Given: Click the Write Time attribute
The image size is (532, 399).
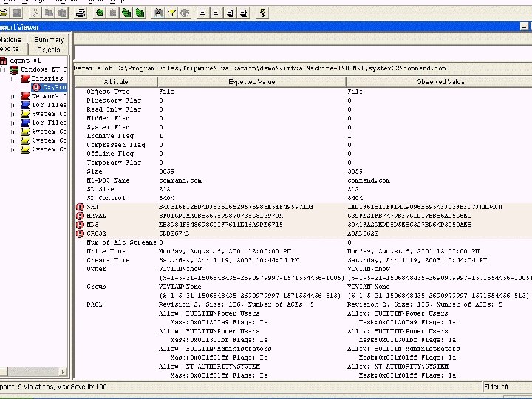Looking at the screenshot, I should pyautogui.click(x=106, y=251).
